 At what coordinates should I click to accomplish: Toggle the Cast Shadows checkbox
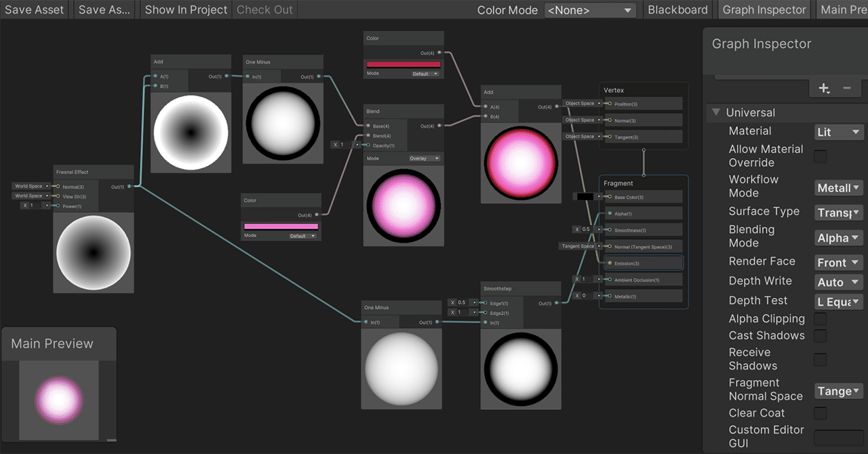(x=820, y=335)
